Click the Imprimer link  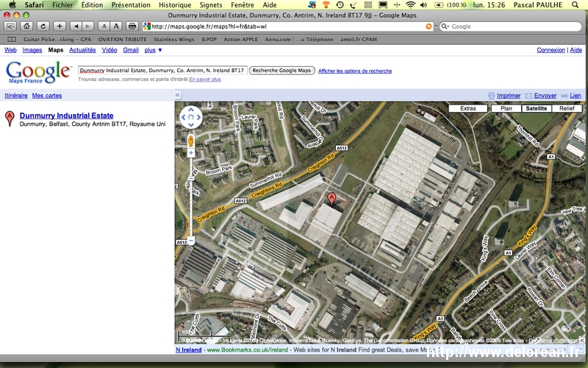pos(509,96)
